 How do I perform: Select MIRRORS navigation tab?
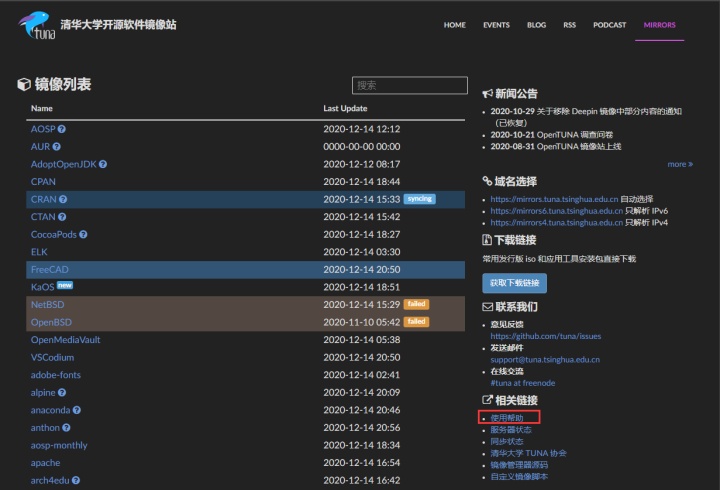(659, 25)
